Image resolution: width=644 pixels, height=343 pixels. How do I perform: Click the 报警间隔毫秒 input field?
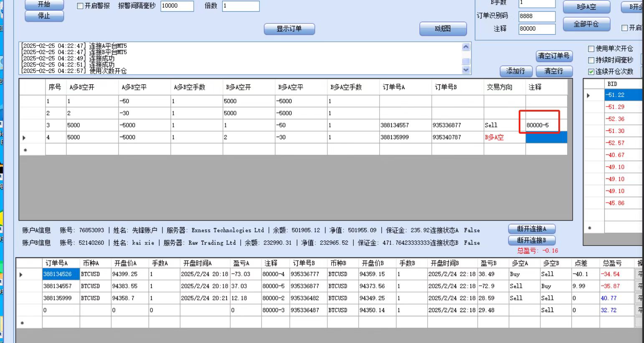point(177,6)
